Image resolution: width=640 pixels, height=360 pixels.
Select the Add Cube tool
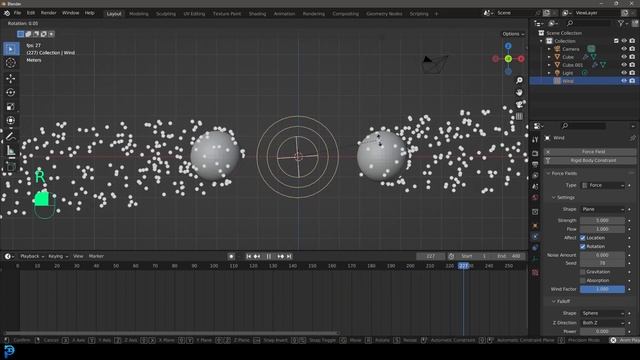[x=11, y=167]
